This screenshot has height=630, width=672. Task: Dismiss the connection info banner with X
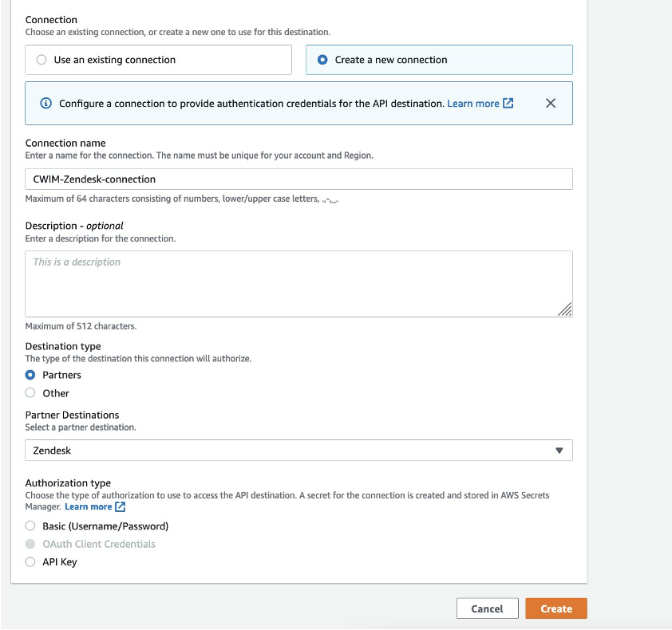click(x=550, y=103)
